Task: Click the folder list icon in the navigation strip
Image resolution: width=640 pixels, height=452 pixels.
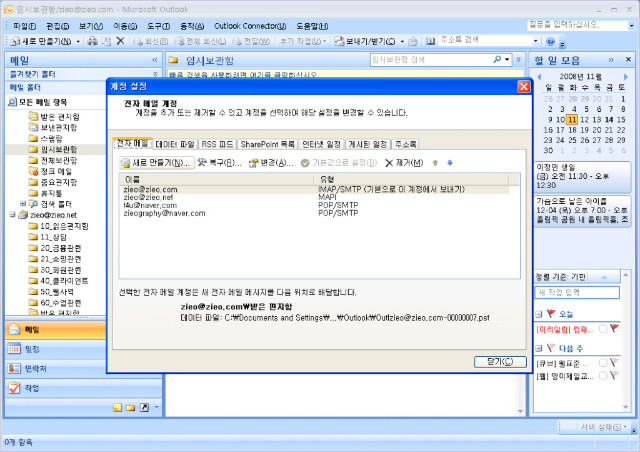Action: (x=131, y=407)
